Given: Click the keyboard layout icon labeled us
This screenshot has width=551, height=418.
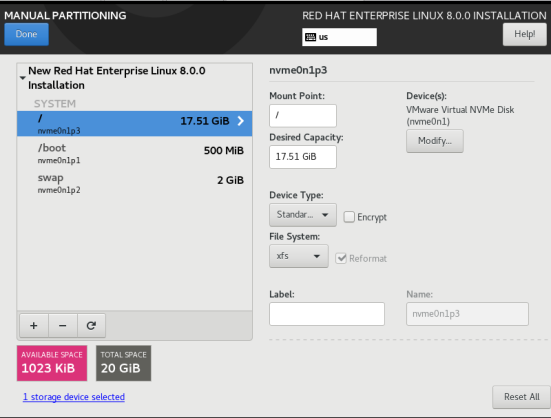Looking at the screenshot, I should 311,37.
